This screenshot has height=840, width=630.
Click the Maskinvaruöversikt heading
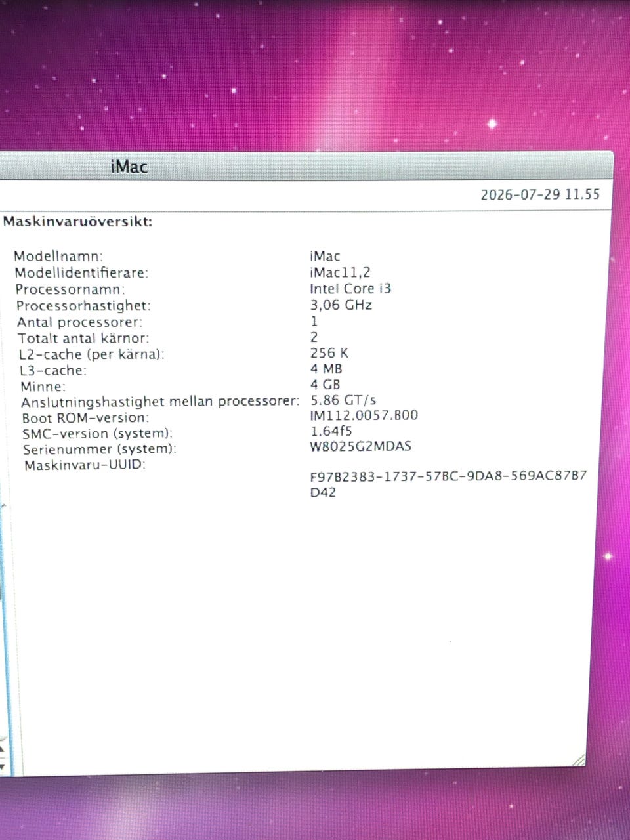tap(77, 221)
